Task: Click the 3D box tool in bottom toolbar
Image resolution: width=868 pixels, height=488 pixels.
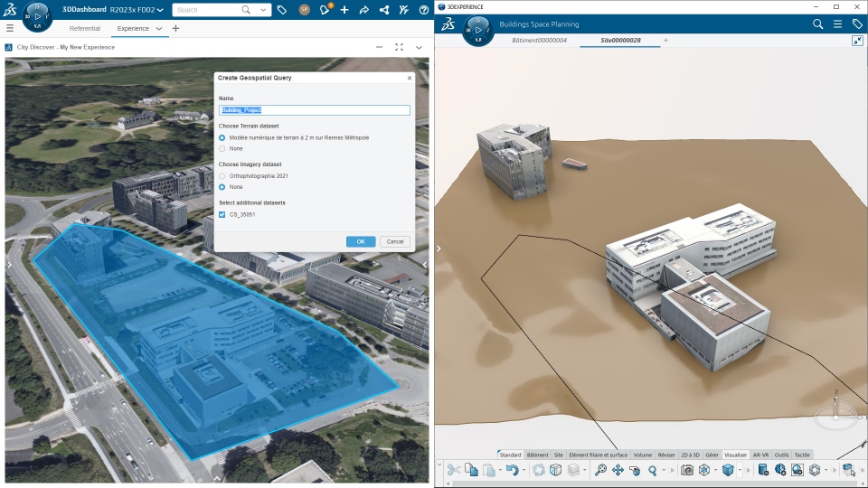Action: tap(556, 470)
